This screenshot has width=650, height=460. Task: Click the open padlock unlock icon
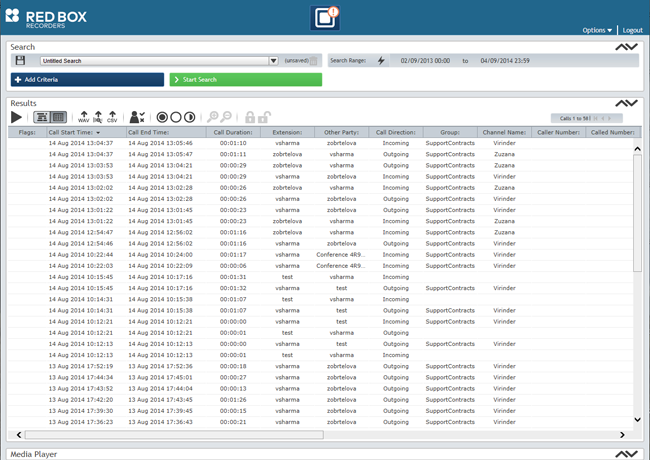tap(264, 117)
